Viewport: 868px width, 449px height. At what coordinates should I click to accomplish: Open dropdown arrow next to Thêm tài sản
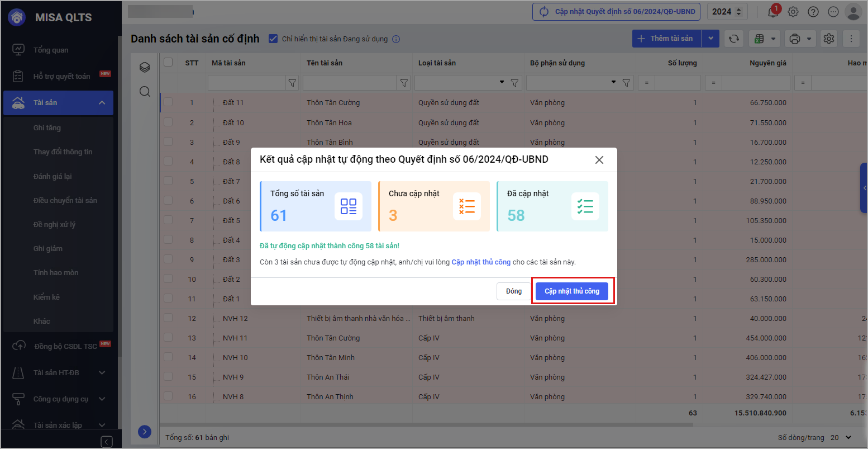pyautogui.click(x=710, y=39)
